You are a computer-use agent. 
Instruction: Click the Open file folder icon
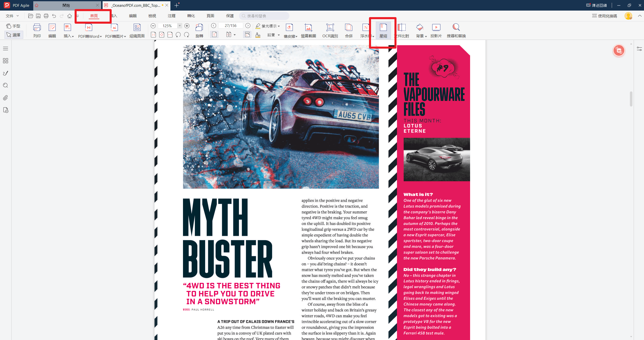click(30, 16)
